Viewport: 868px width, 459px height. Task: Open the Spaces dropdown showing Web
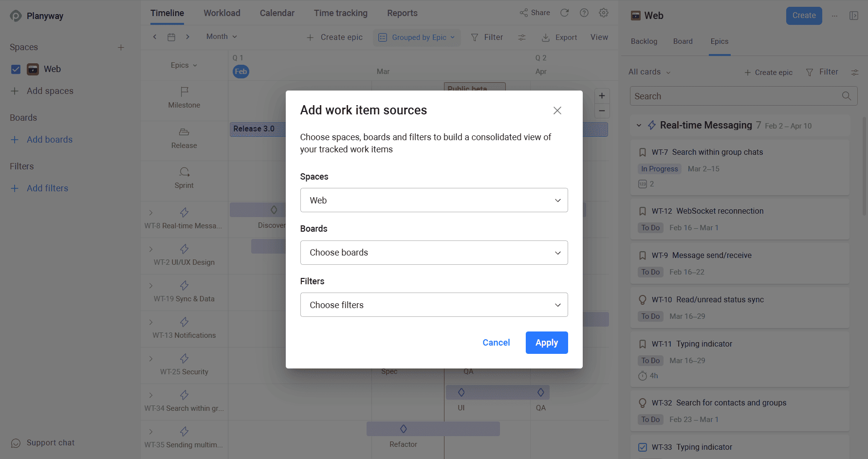click(x=434, y=200)
